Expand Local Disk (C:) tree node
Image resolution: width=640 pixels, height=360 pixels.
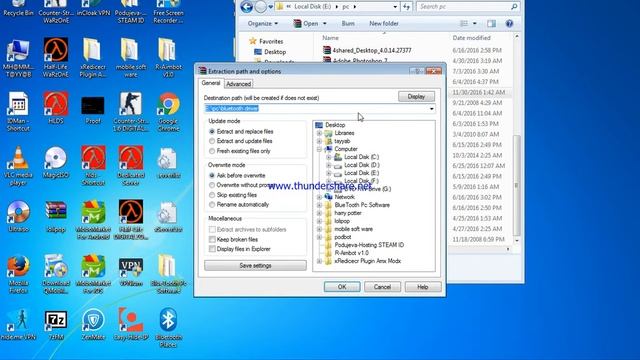[x=329, y=157]
